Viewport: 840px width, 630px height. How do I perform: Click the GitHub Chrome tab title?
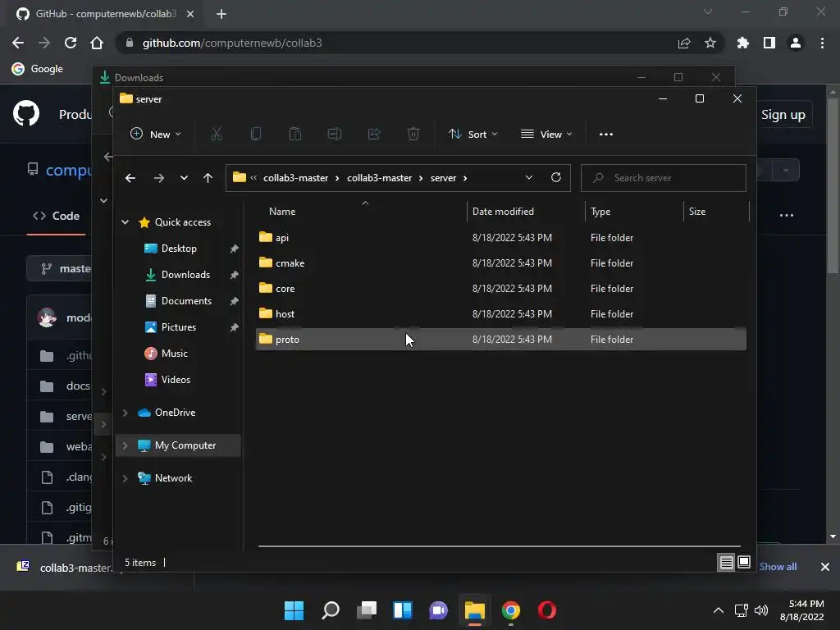(106, 14)
